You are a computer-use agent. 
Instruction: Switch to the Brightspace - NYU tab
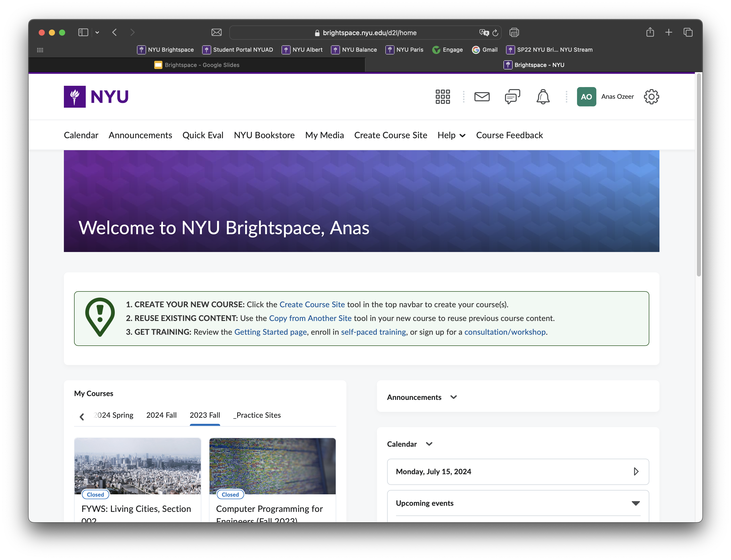tap(534, 65)
